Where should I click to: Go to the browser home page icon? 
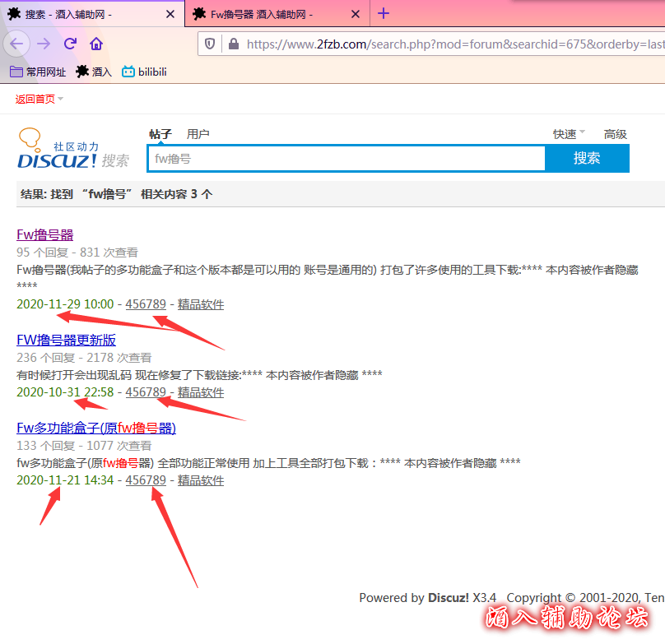click(x=96, y=44)
